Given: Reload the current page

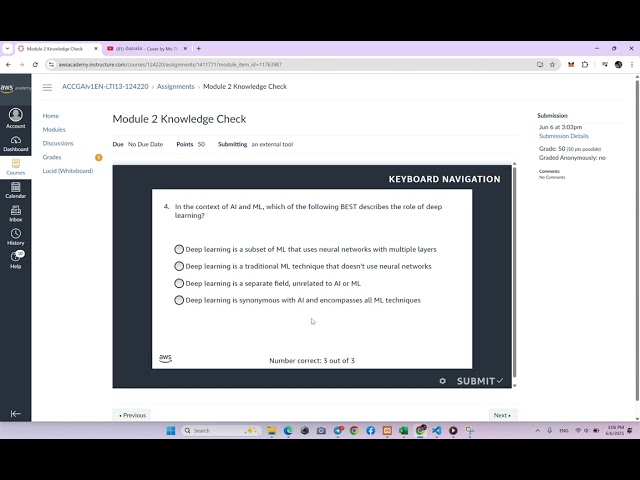Looking at the screenshot, I should click(35, 64).
